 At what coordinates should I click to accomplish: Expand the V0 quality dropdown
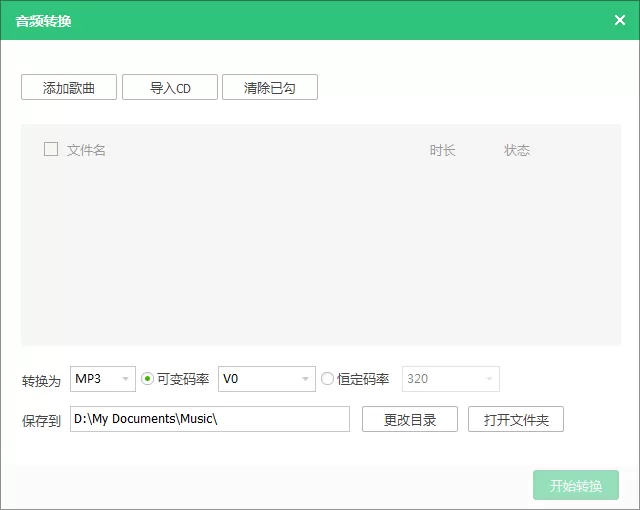(x=267, y=379)
